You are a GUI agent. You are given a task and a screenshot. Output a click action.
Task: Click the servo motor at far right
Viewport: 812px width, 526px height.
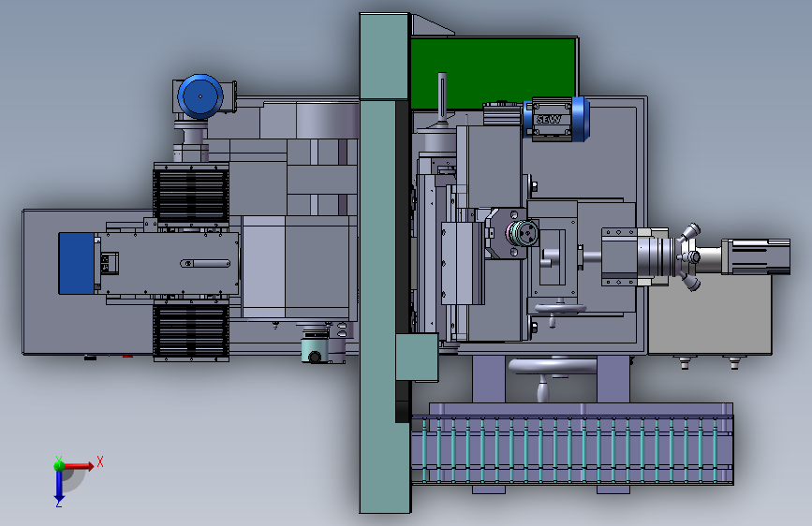click(x=756, y=256)
